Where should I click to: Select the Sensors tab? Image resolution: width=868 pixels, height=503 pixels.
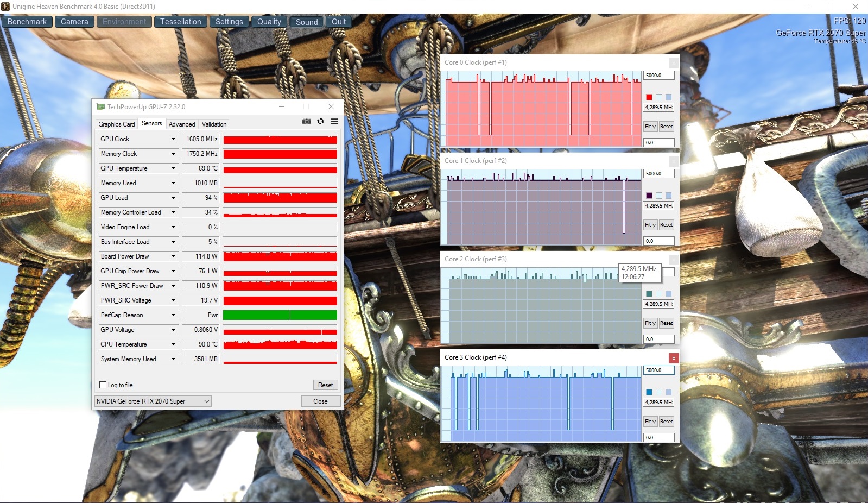point(152,123)
